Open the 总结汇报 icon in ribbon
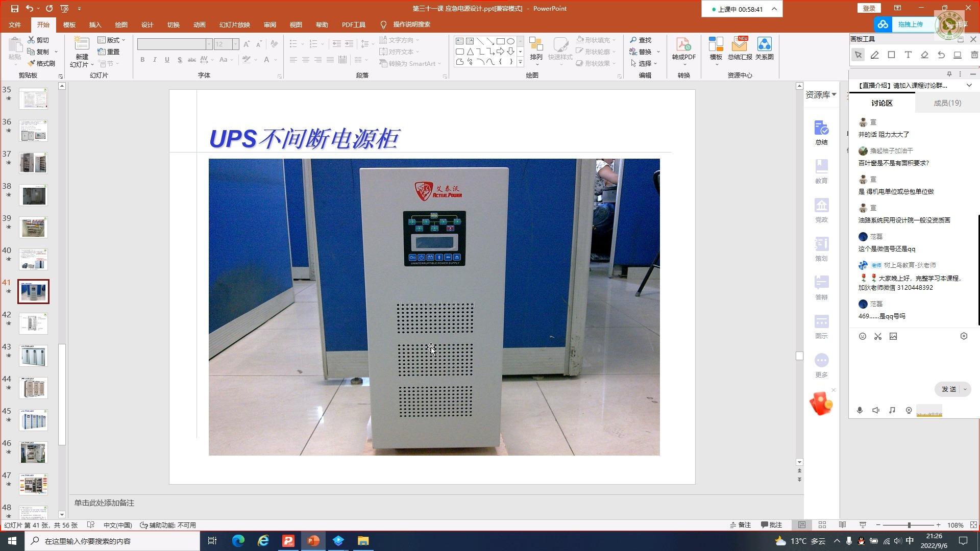Screen dimensions: 980x551 [x=739, y=49]
